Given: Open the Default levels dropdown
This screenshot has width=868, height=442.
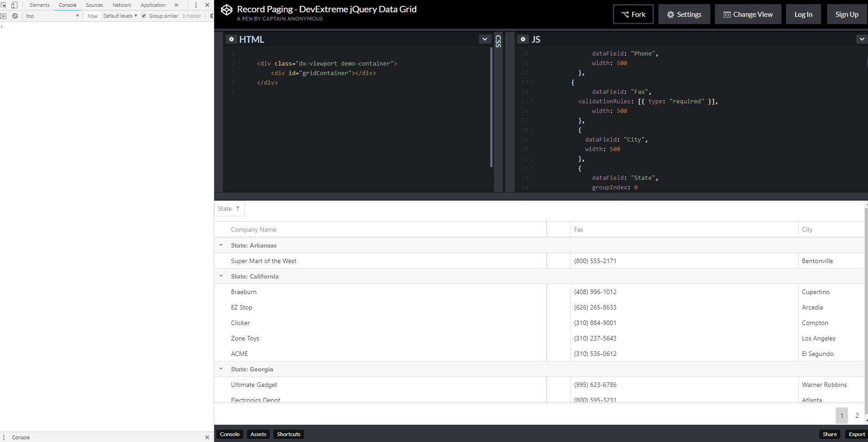Looking at the screenshot, I should 120,16.
